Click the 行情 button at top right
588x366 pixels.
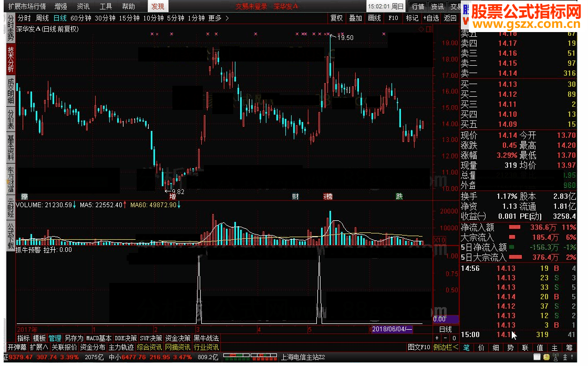coord(418,6)
